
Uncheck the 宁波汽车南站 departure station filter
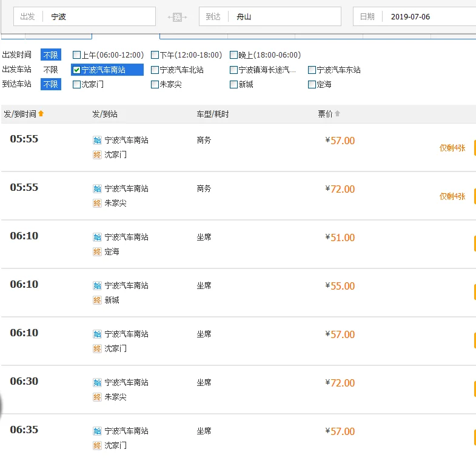point(76,70)
